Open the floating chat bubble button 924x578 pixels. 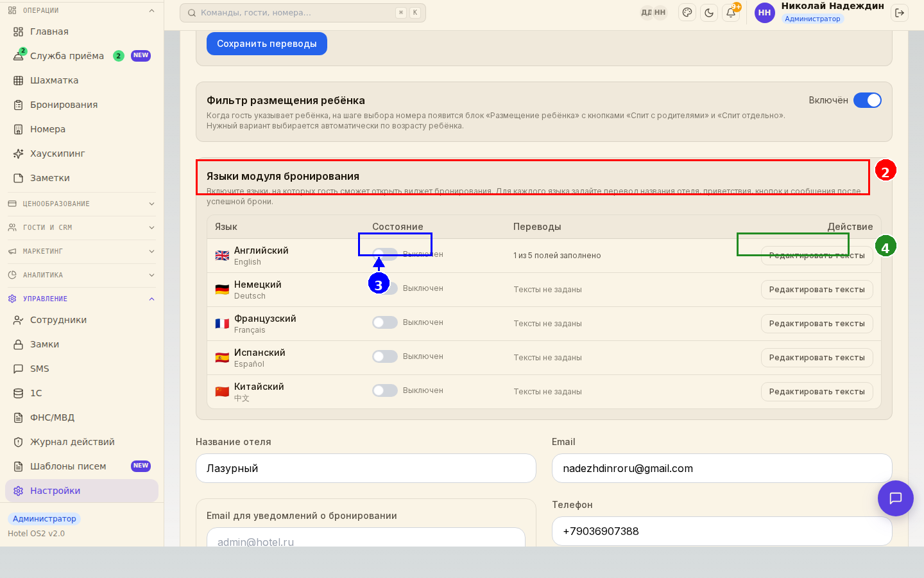896,498
